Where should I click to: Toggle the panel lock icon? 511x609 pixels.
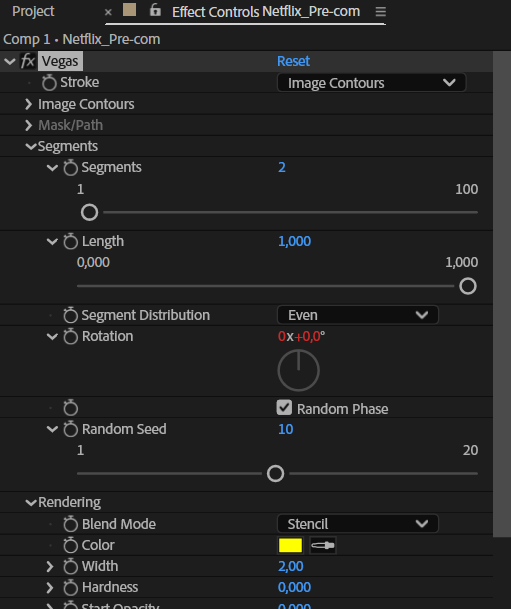[155, 10]
